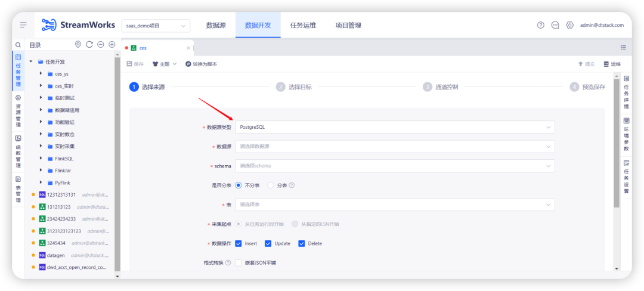Open 任务设置 right panel
The height and width of the screenshot is (291, 644).
point(626,176)
